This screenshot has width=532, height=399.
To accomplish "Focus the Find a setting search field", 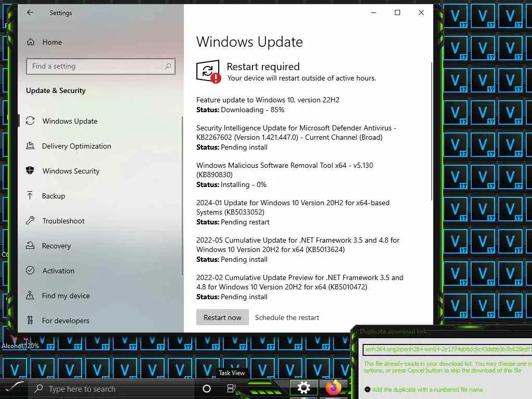I will (x=100, y=66).
